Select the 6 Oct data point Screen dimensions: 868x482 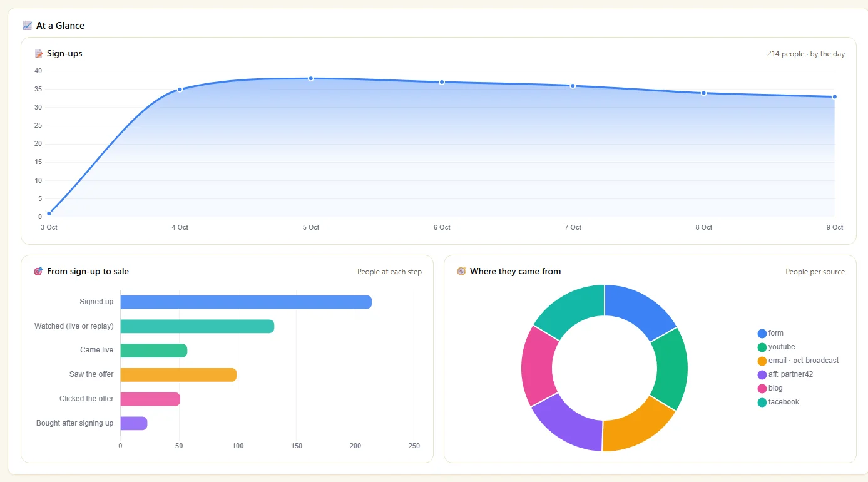[x=442, y=82]
